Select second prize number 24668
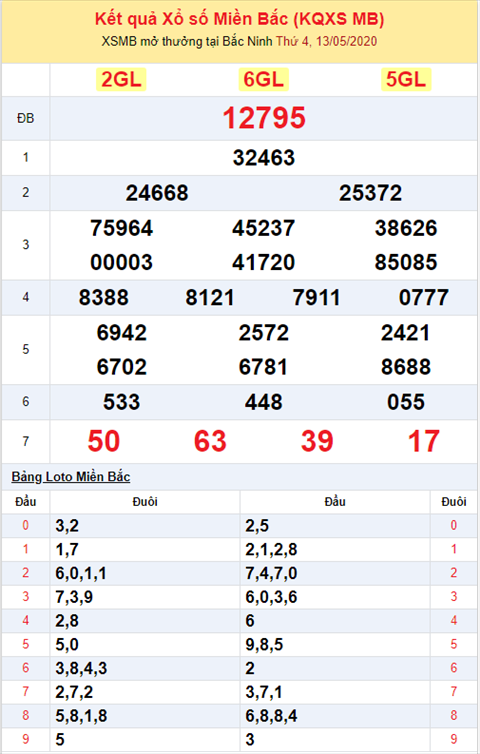The image size is (480, 754). [x=157, y=193]
